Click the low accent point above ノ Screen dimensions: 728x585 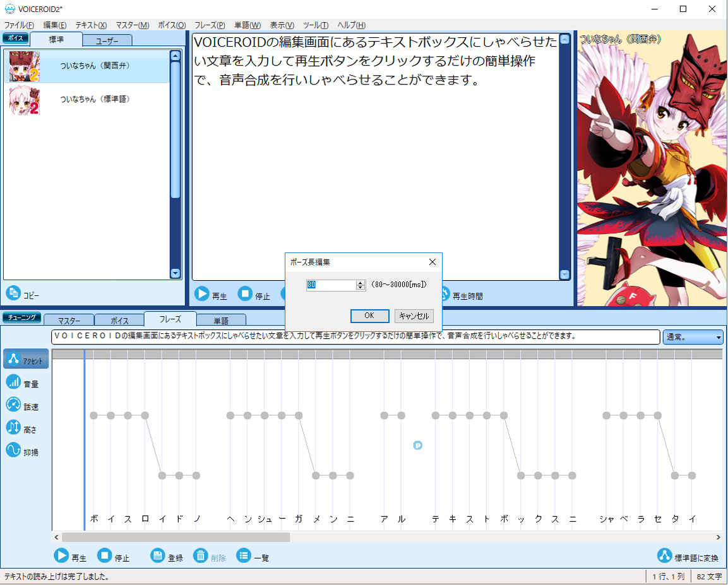(196, 476)
